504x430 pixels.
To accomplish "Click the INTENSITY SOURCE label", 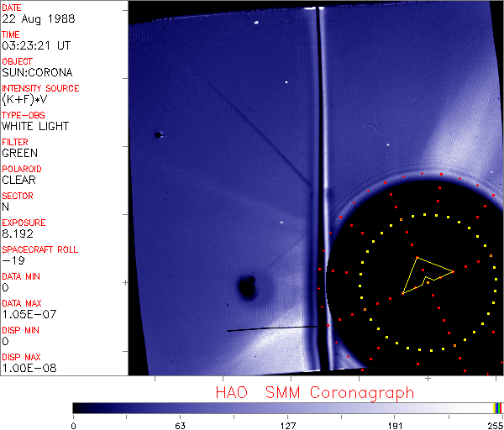I will (41, 88).
